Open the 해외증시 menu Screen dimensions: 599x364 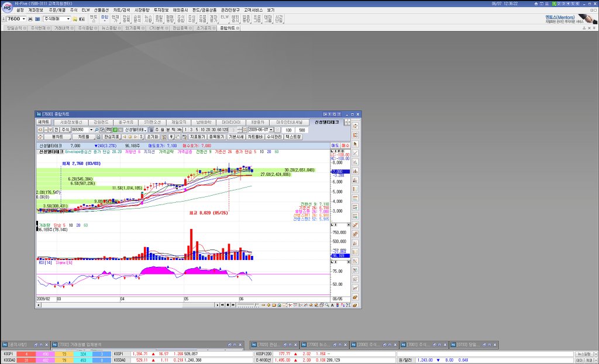tap(180, 10)
